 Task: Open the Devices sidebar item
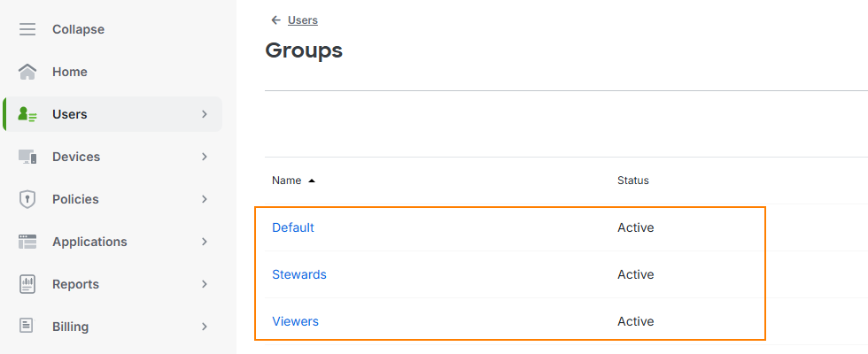[x=113, y=158]
